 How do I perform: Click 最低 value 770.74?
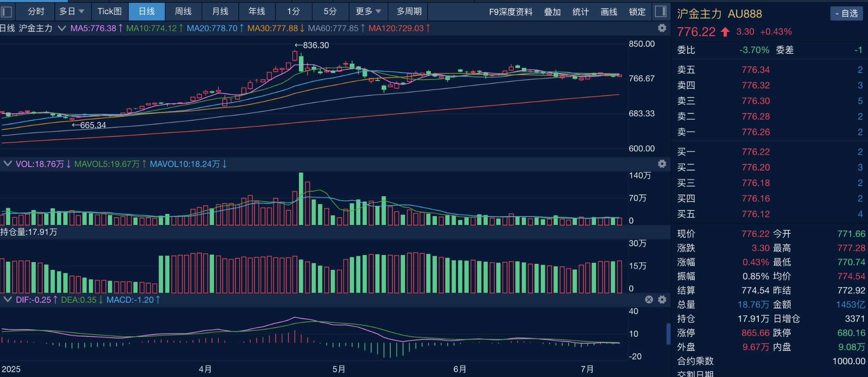click(851, 262)
